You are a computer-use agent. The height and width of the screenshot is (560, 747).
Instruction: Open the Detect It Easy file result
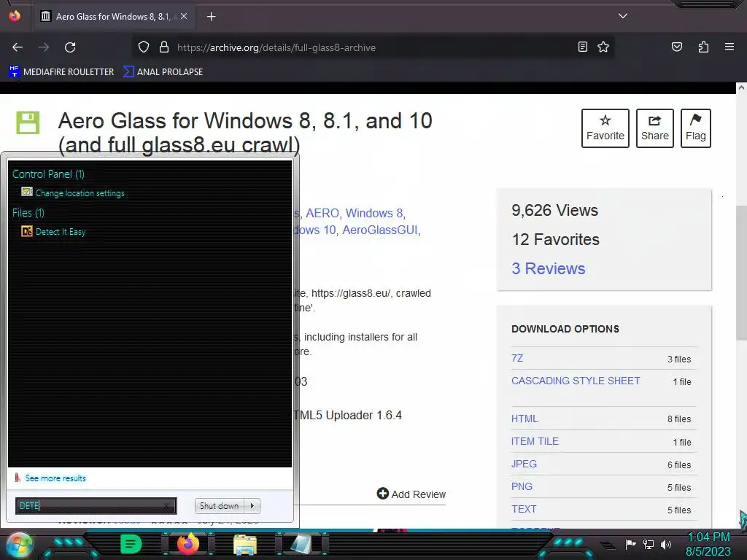(53, 232)
